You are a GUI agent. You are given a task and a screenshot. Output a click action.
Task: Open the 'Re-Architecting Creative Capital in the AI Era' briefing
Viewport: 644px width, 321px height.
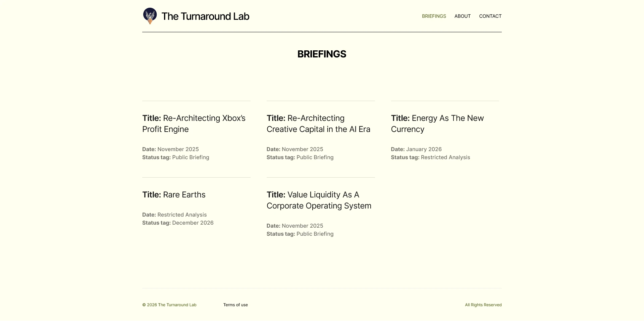coord(318,124)
